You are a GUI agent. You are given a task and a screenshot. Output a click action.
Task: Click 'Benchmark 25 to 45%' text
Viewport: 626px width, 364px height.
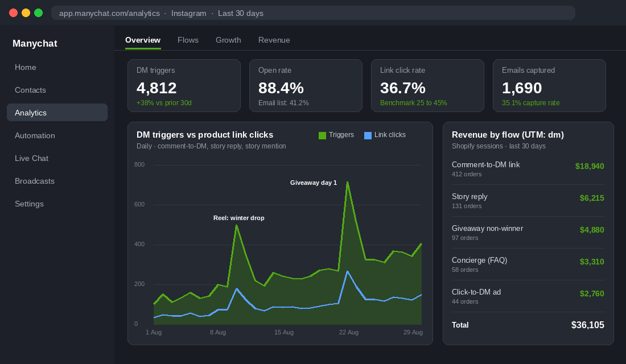click(414, 103)
